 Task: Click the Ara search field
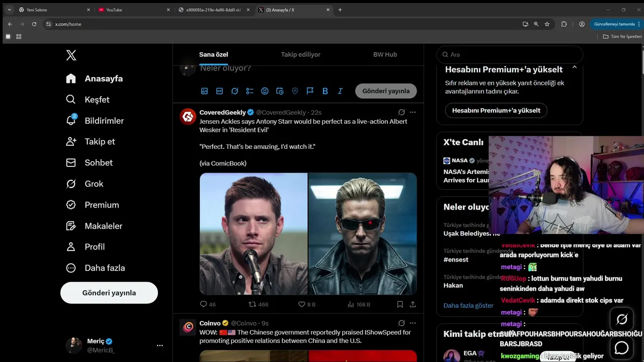pos(510,54)
